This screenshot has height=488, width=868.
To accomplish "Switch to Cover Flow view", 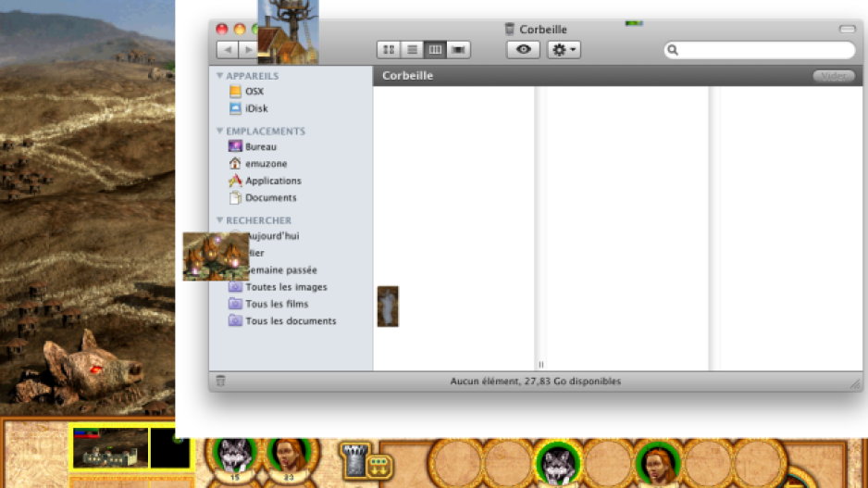I will click(x=458, y=50).
